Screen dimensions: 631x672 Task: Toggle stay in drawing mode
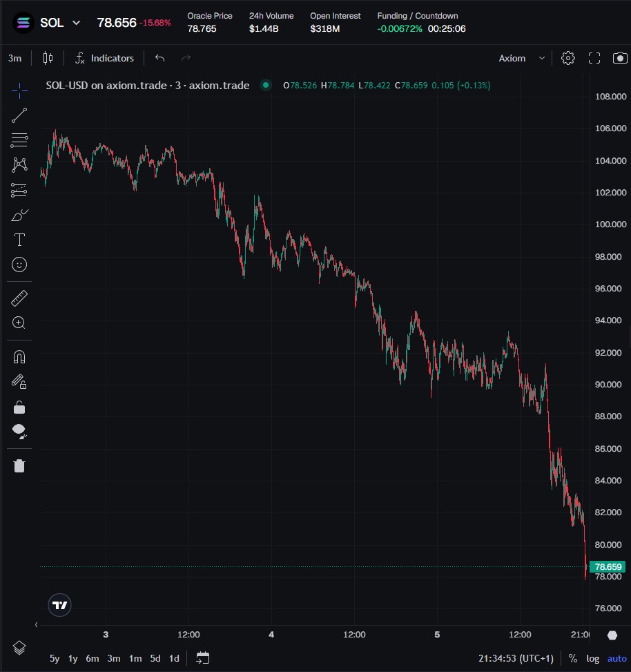19,381
